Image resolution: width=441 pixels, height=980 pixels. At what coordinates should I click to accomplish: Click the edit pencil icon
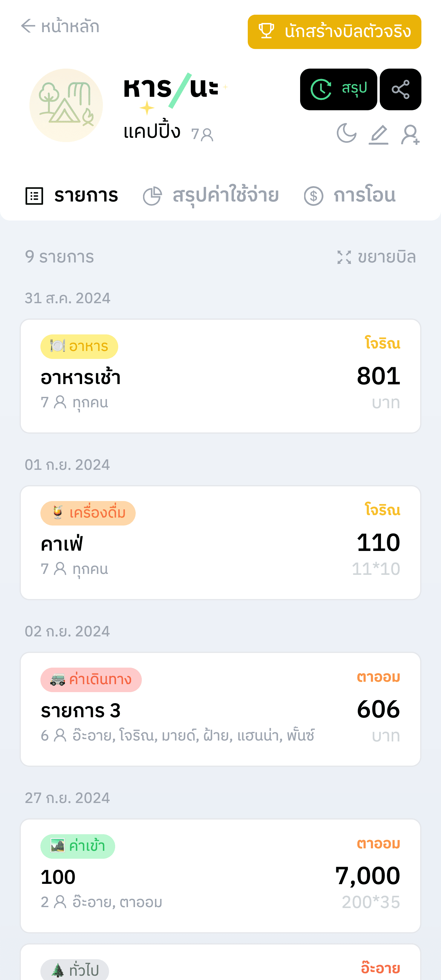(378, 134)
